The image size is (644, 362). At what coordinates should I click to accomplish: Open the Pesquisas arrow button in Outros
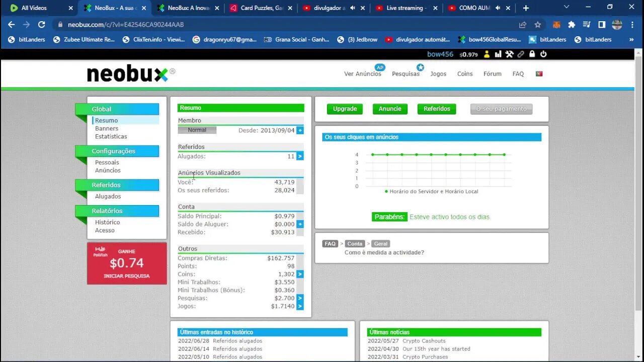point(300,298)
